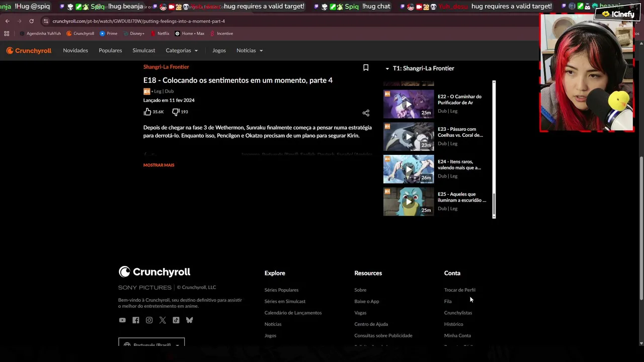The height and width of the screenshot is (362, 644).
Task: Expand the Categorias dropdown
Action: coord(182,50)
